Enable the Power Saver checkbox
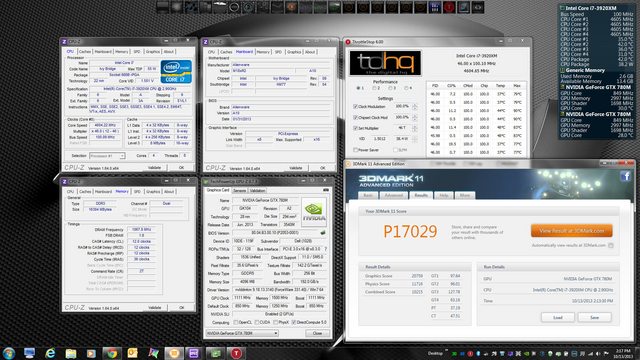The image size is (640, 360). pos(355,150)
